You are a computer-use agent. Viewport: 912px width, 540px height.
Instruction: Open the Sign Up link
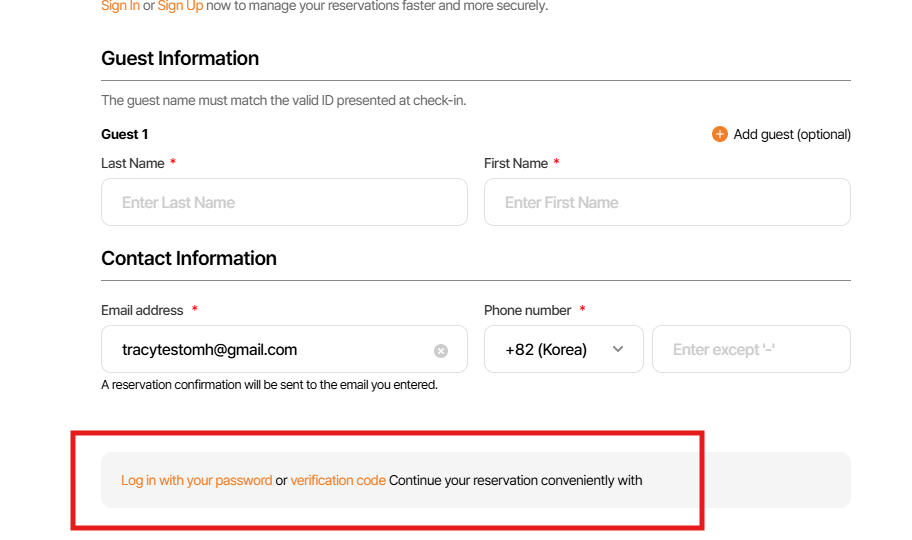point(180,6)
